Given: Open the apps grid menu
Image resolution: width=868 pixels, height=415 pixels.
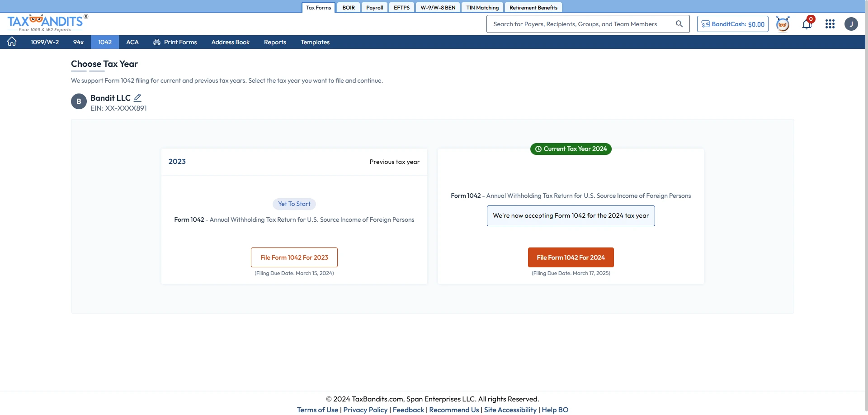Looking at the screenshot, I should pos(830,24).
